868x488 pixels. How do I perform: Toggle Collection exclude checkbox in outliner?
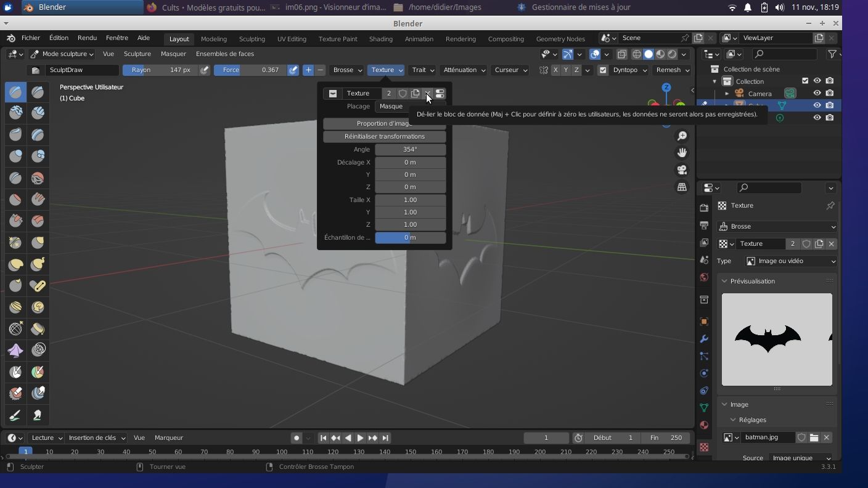[805, 81]
